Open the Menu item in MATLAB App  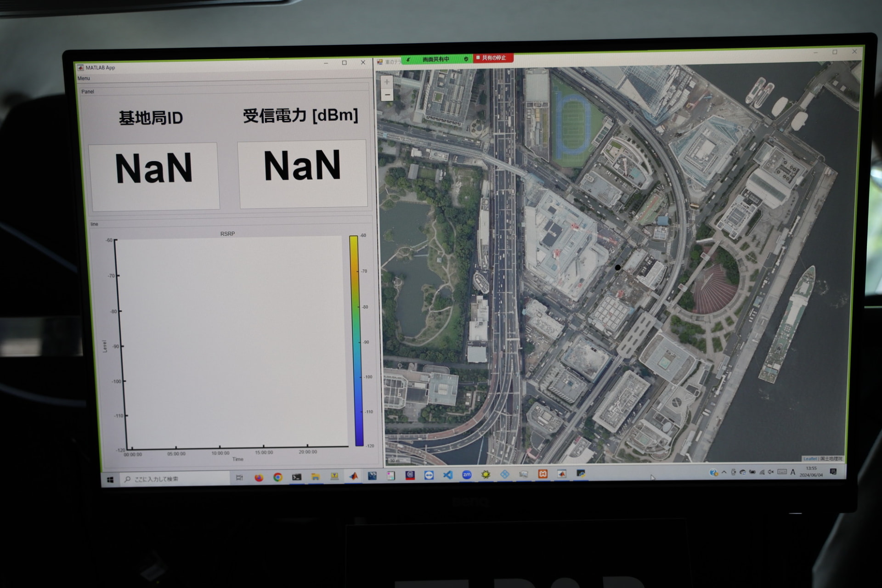click(84, 79)
